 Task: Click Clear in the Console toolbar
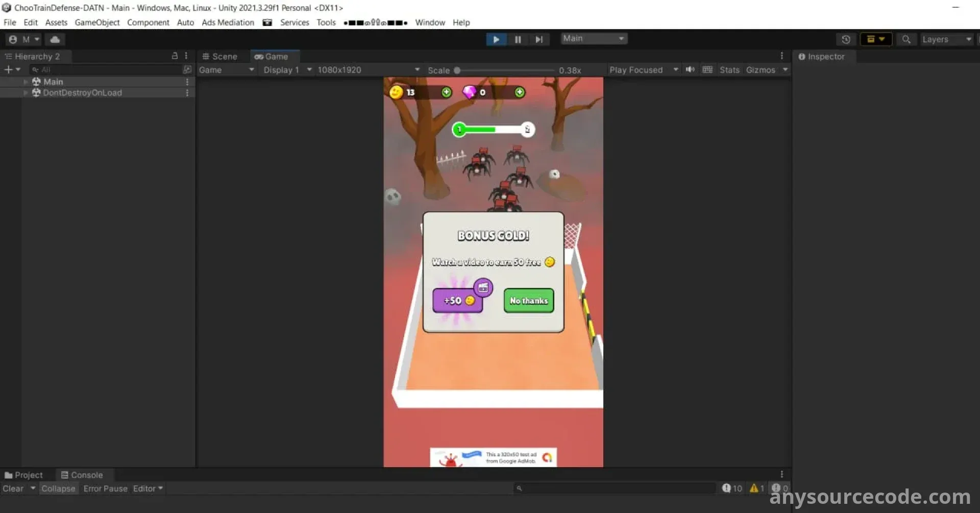(x=12, y=488)
